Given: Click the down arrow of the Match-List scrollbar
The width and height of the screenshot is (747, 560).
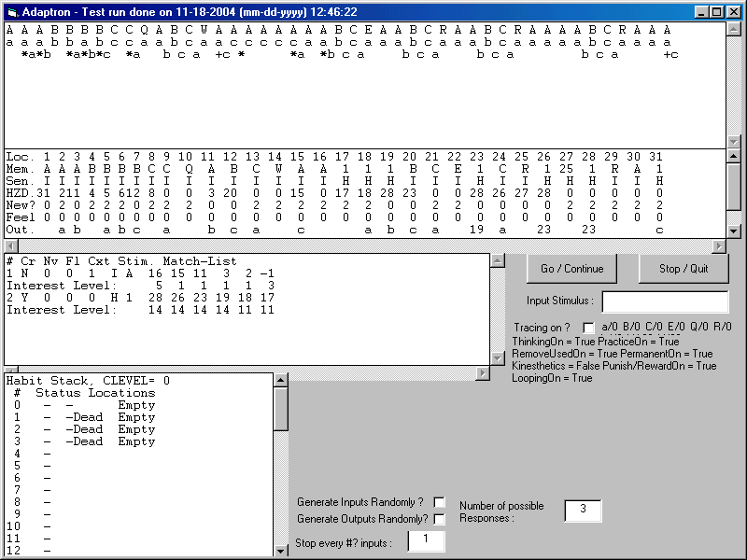Looking at the screenshot, I should click(x=498, y=358).
